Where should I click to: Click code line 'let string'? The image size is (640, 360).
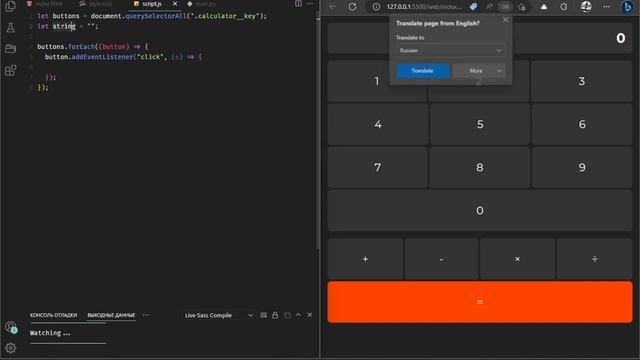point(67,26)
